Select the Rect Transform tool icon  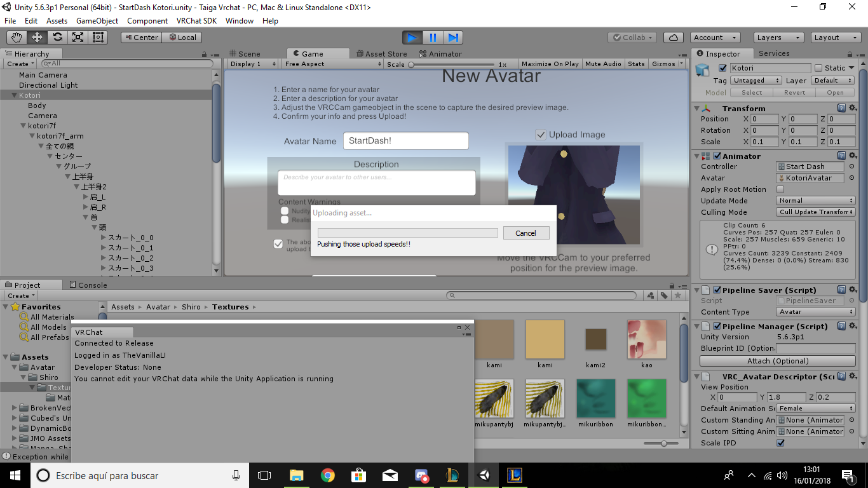click(x=98, y=37)
